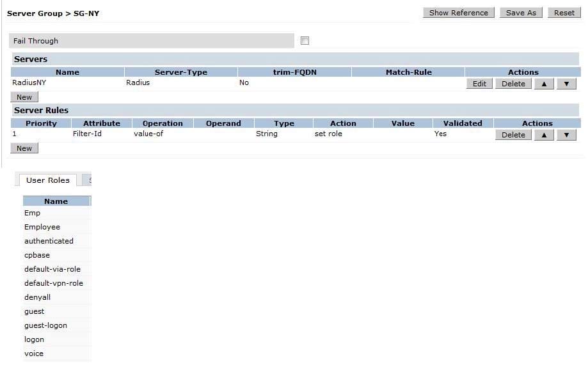Select the Emp user role

coord(32,213)
